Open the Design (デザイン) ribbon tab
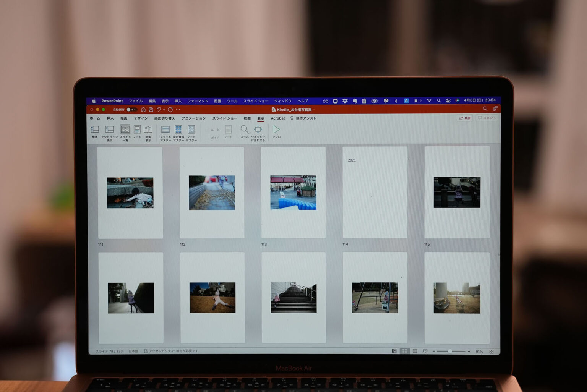 141,118
